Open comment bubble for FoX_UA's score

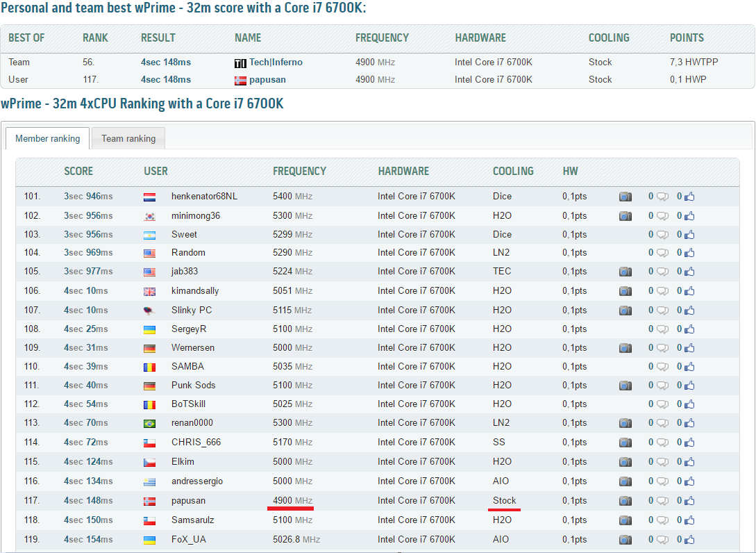click(x=662, y=540)
